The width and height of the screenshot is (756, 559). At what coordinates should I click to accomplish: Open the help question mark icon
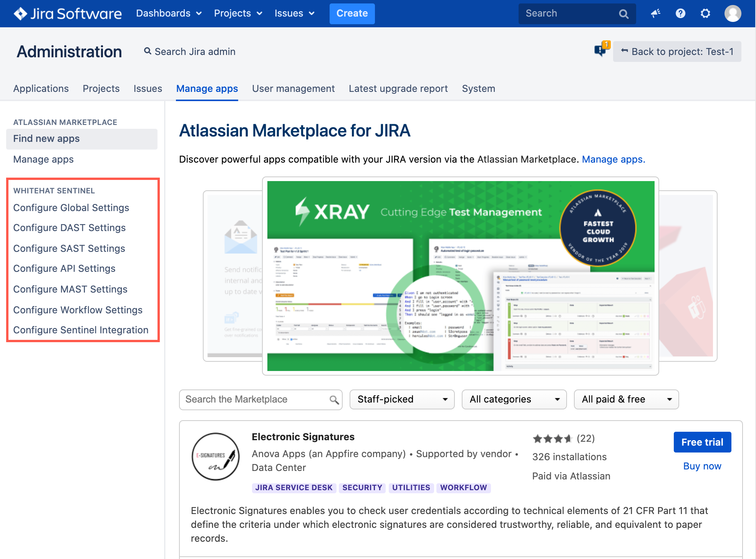(680, 13)
